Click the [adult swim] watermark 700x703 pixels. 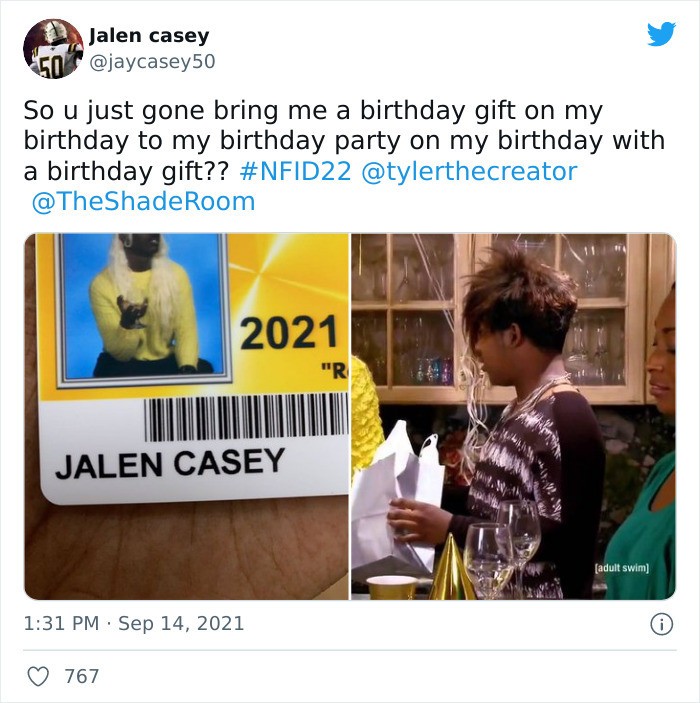point(622,568)
